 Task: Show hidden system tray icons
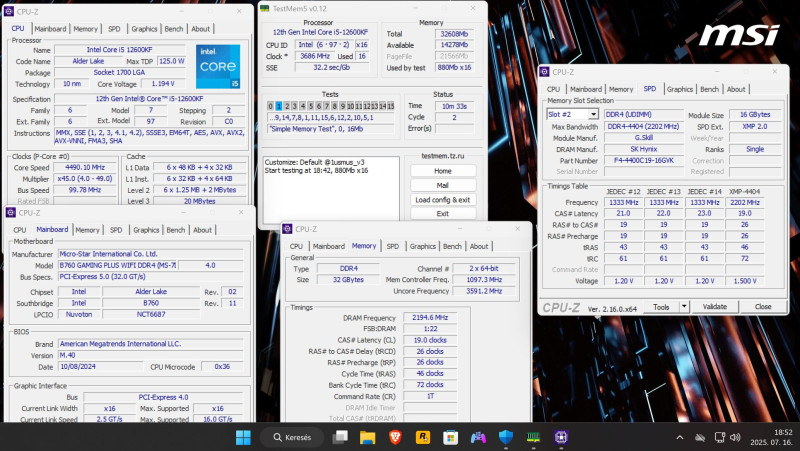[x=680, y=438]
